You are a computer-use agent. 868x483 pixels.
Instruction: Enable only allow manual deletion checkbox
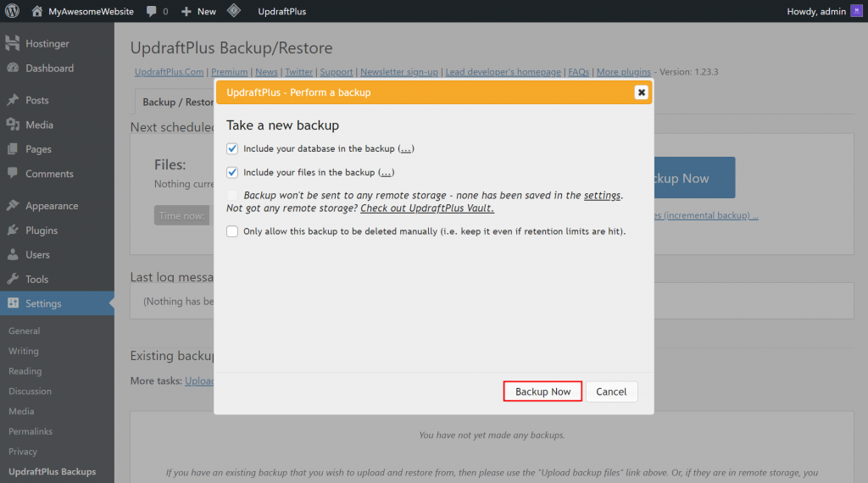(233, 231)
